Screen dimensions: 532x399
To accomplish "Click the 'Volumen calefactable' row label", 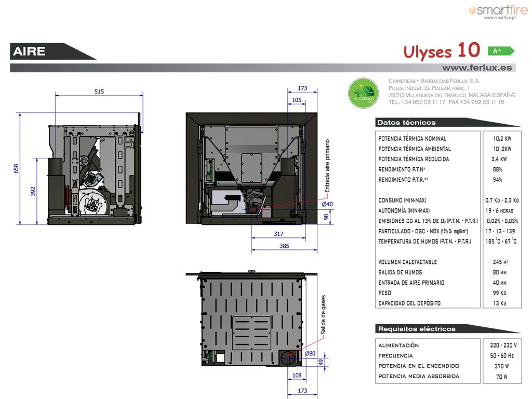I will [407, 262].
